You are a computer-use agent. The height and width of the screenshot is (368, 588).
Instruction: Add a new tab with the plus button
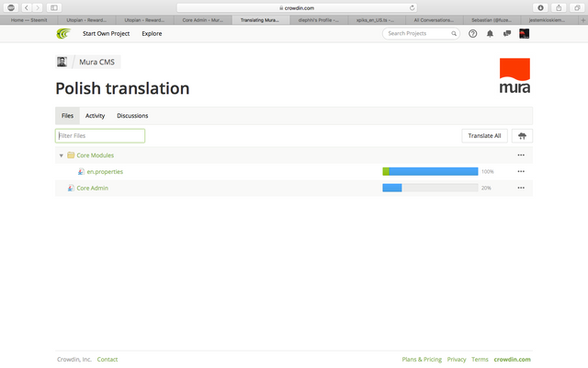coord(583,20)
